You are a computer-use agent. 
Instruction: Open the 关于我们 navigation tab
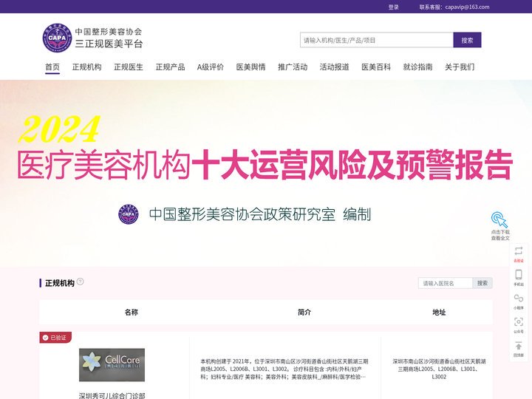(x=460, y=67)
